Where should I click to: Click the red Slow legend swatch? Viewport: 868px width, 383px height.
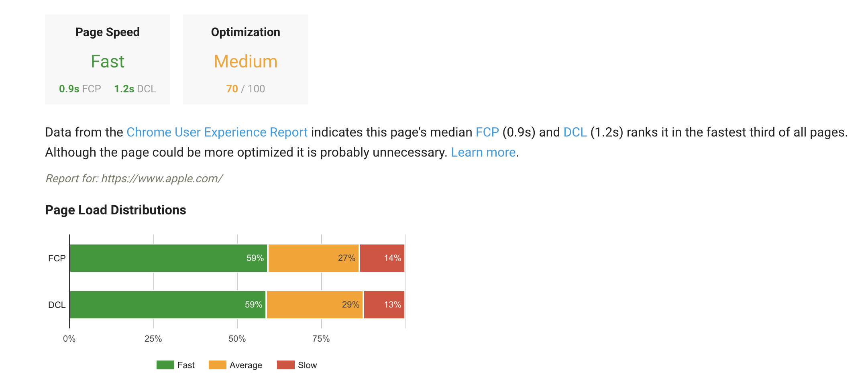[285, 365]
